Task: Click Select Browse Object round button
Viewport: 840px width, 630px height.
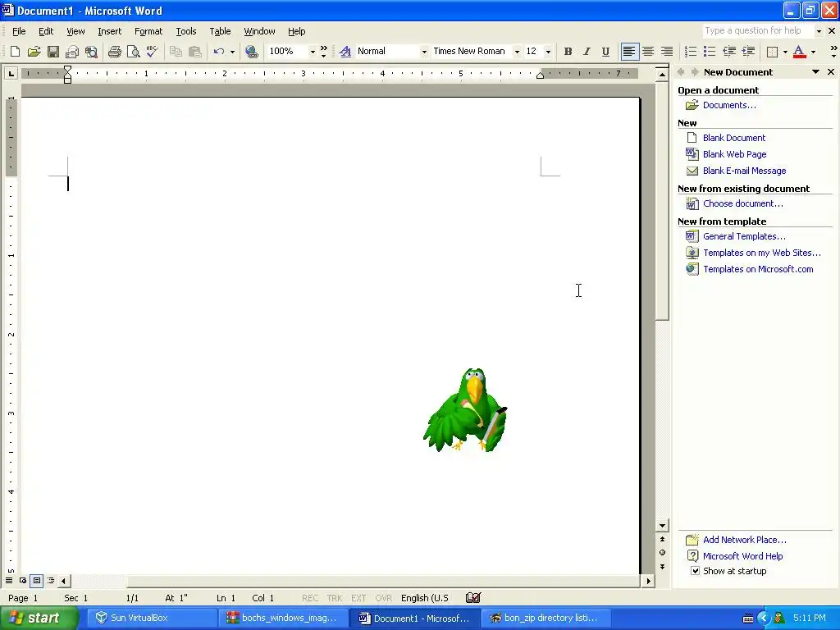Action: [662, 552]
